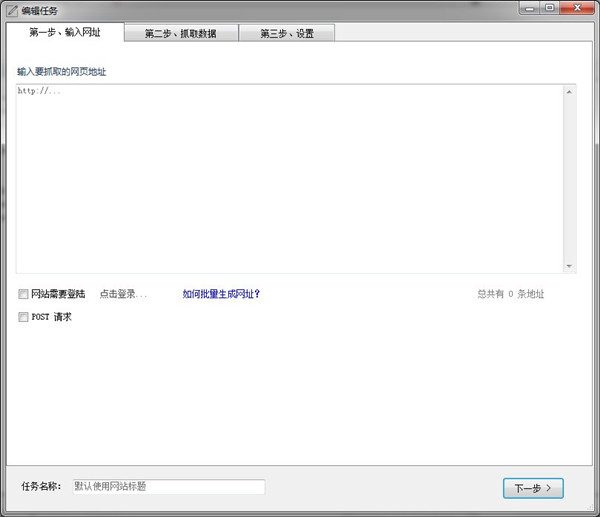Maximize the 编辑任务 window

[549, 7]
